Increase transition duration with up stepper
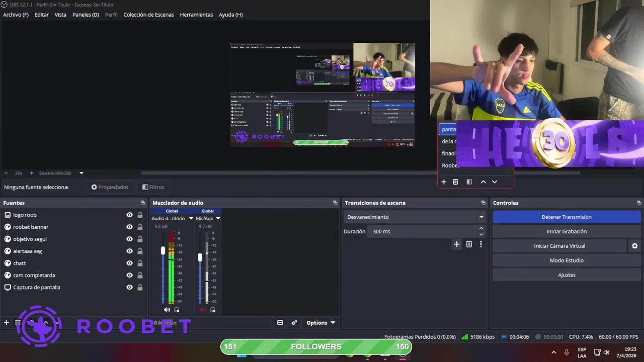The width and height of the screenshot is (644, 362). pyautogui.click(x=481, y=229)
